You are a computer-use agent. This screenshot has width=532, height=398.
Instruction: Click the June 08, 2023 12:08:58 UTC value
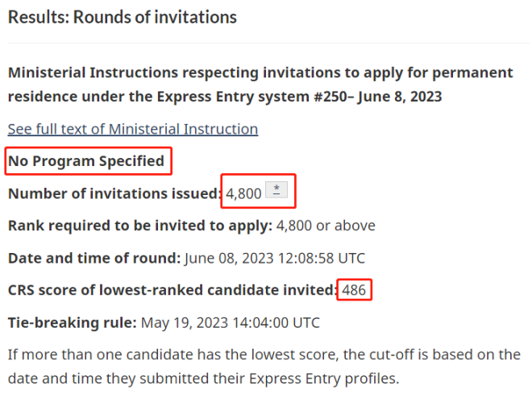(275, 259)
